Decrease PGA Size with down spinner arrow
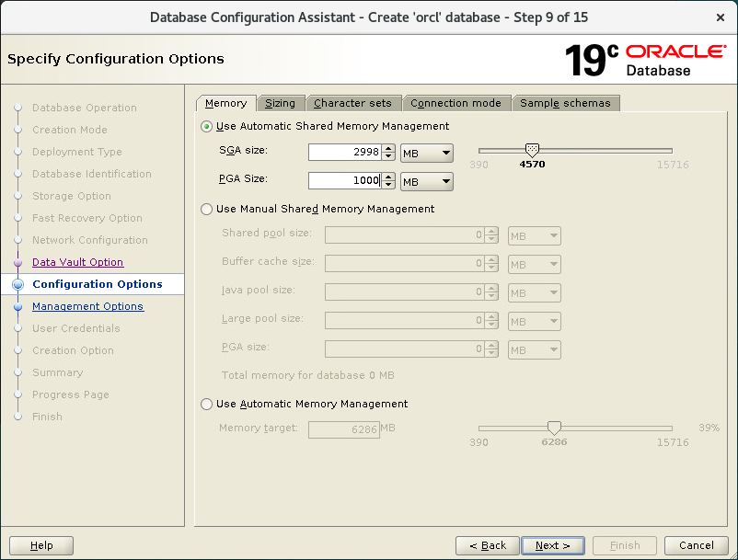This screenshot has height=560, width=738. 388,185
